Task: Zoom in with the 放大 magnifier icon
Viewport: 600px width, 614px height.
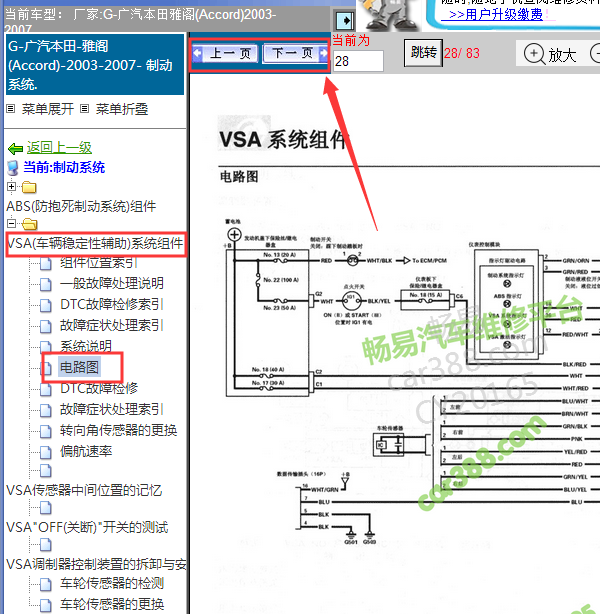Action: click(x=534, y=53)
